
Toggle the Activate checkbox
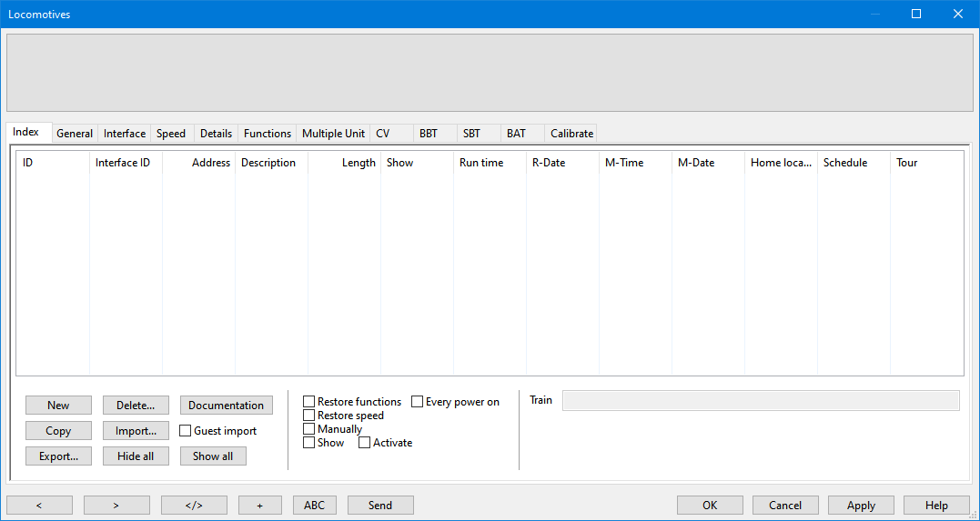pyautogui.click(x=365, y=443)
